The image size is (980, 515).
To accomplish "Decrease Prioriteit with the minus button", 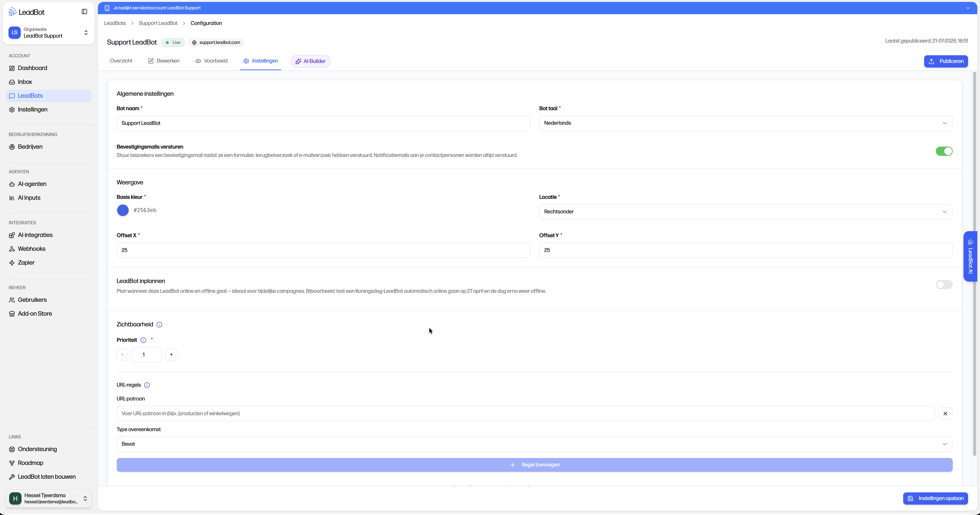I will click(x=122, y=355).
